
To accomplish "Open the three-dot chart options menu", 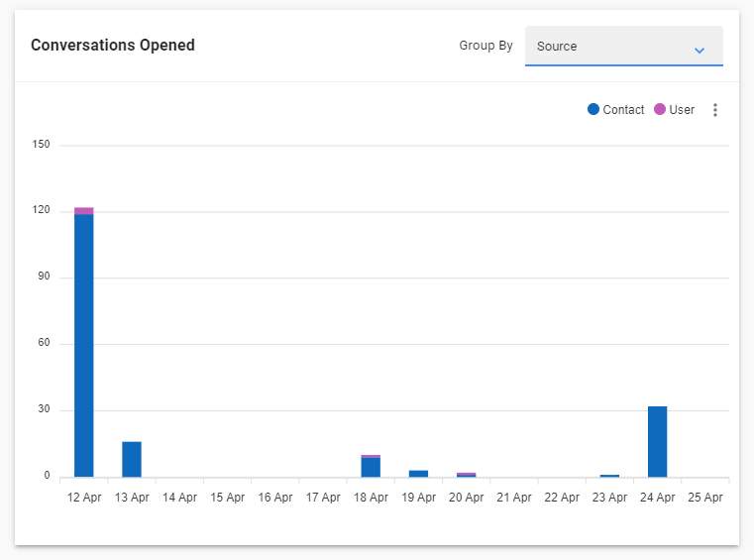I will tap(715, 110).
